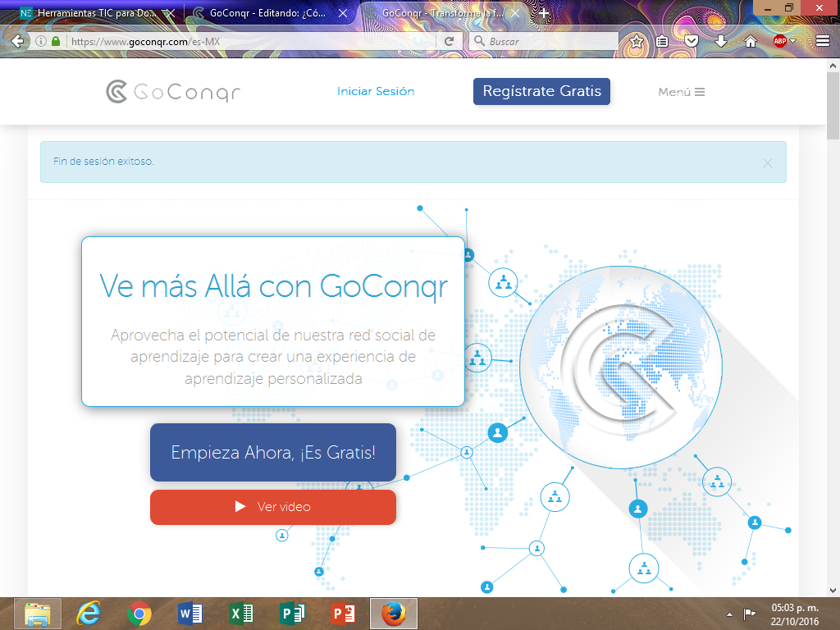Image resolution: width=840 pixels, height=630 pixels.
Task: Show bookmarks list icon
Action: click(x=662, y=41)
